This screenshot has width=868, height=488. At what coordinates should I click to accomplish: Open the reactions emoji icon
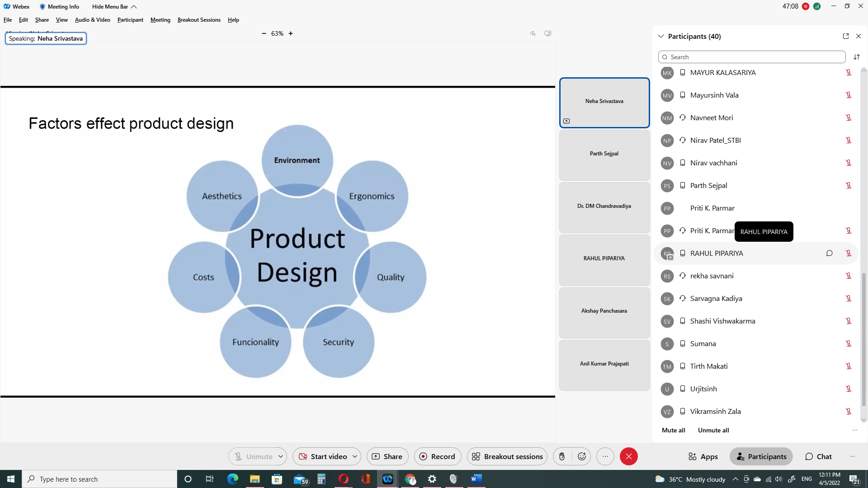[582, 456]
